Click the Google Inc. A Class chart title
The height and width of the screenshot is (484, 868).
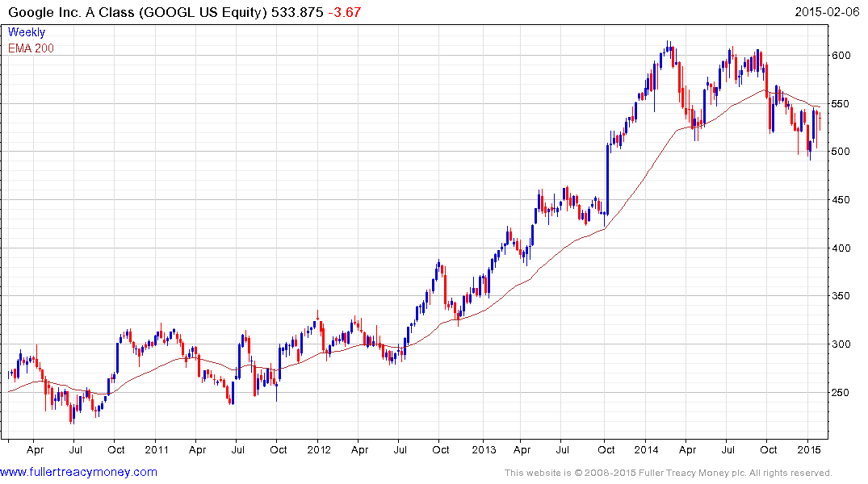pyautogui.click(x=138, y=12)
